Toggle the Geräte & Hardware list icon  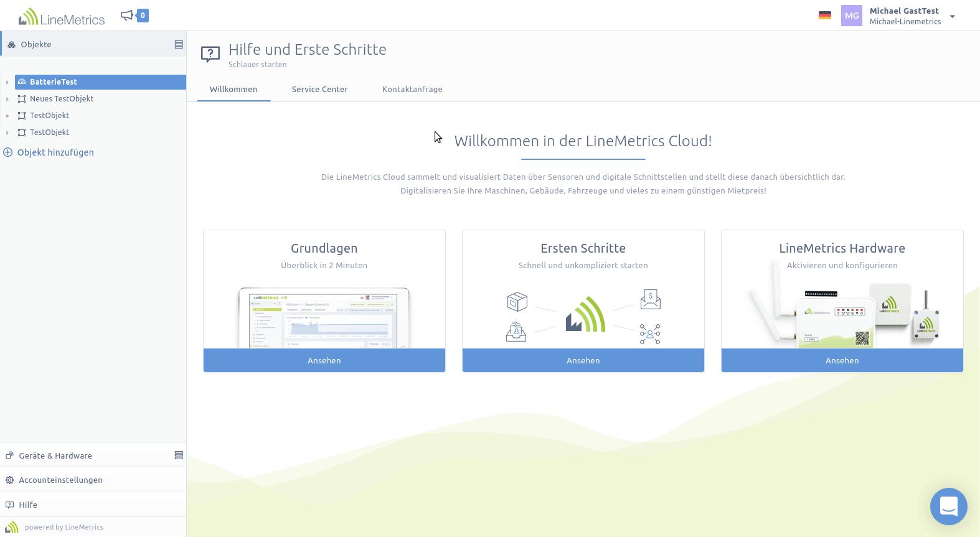click(x=179, y=455)
